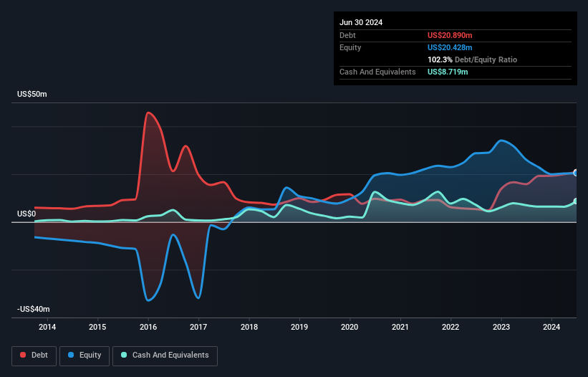Screen dimensions: 588x377
Task: Toggle the Debt series legend button
Action: [x=34, y=355]
